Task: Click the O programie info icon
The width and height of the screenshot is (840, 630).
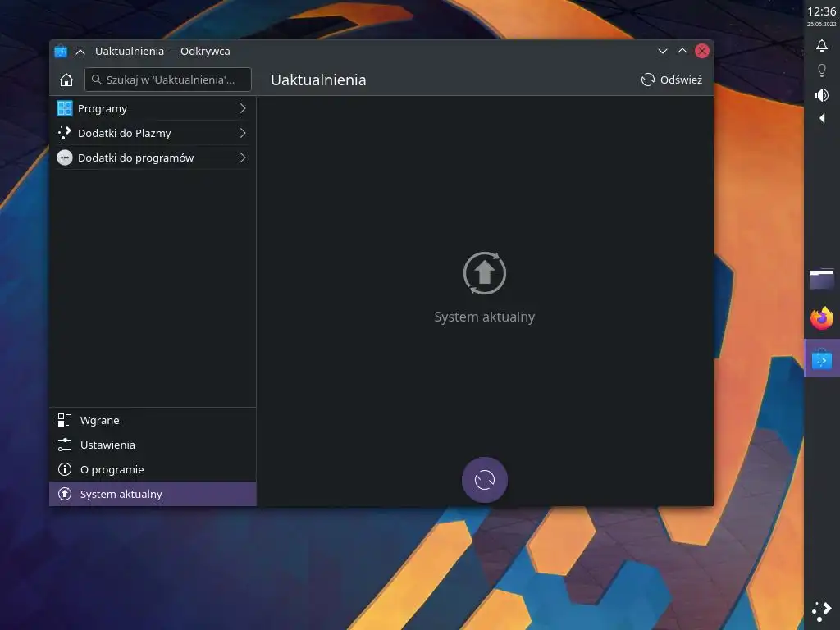Action: pyautogui.click(x=64, y=469)
